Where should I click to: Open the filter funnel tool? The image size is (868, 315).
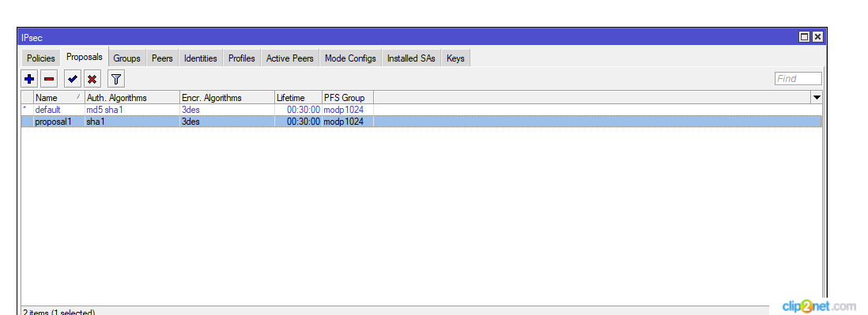coord(115,79)
